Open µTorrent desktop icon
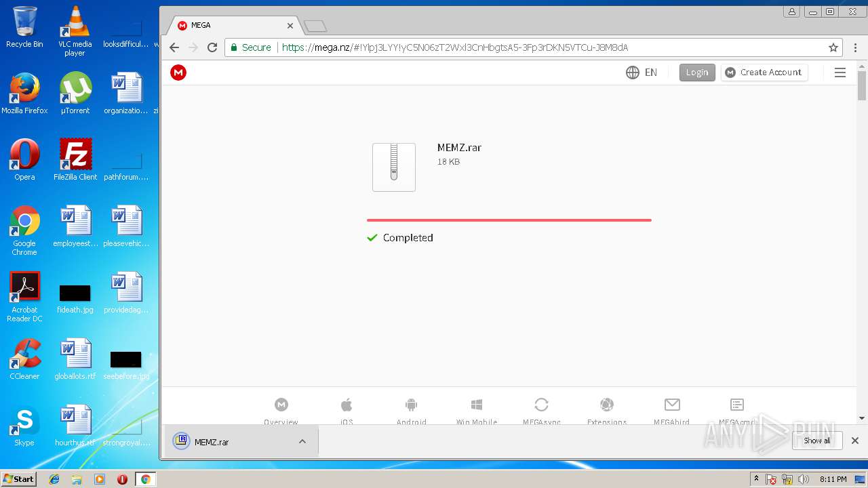 click(x=75, y=94)
